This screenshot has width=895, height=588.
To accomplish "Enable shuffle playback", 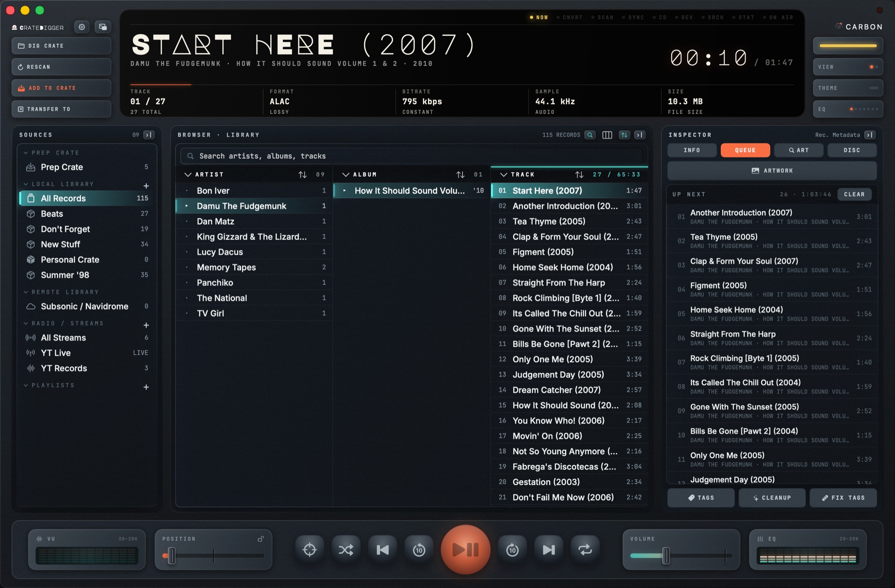I will (346, 550).
